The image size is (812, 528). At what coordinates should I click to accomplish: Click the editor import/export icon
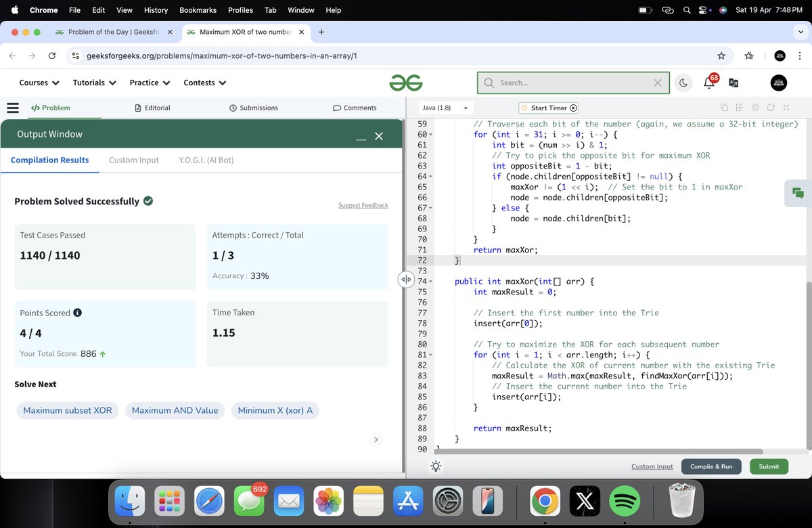click(x=740, y=108)
